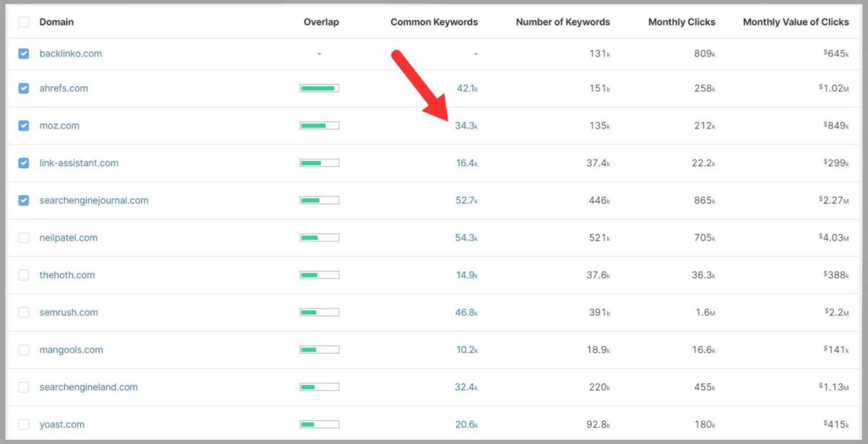Image resolution: width=868 pixels, height=444 pixels.
Task: Deselect the moz.com checkbox
Action: [24, 126]
